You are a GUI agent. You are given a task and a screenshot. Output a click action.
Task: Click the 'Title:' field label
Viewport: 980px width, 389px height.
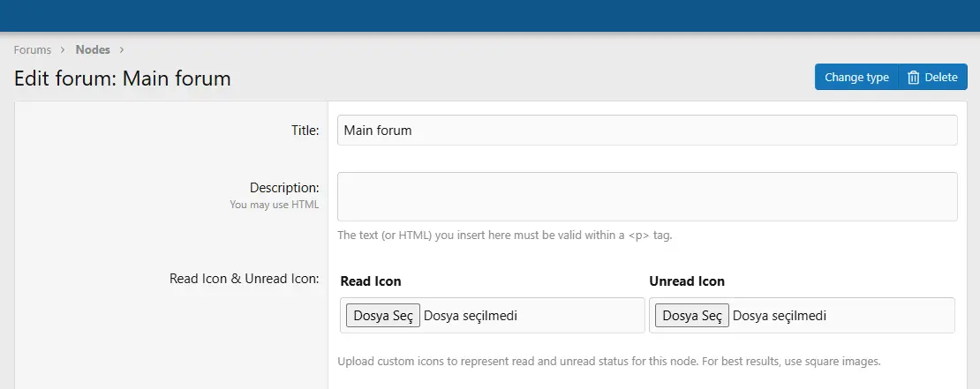point(305,130)
